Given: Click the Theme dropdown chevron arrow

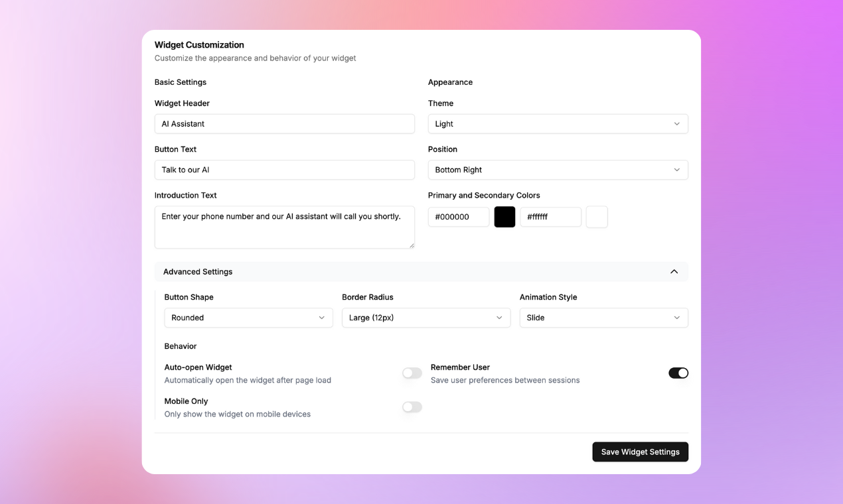Looking at the screenshot, I should [676, 124].
